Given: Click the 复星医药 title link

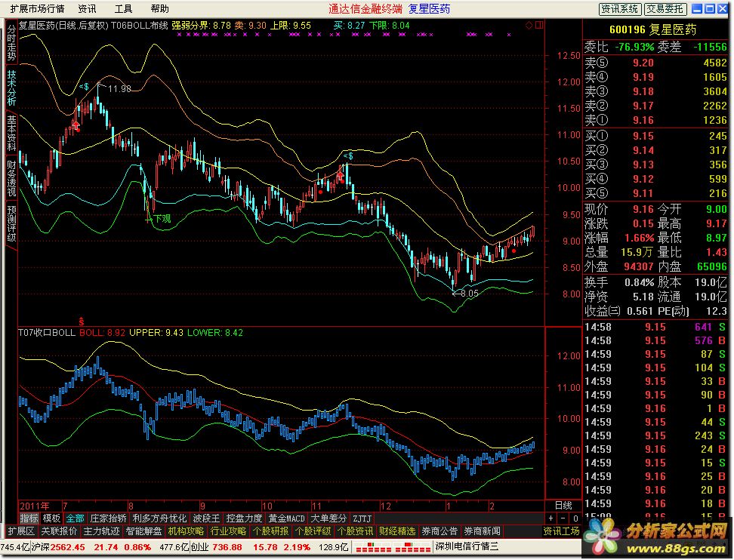Looking at the screenshot, I should [x=429, y=9].
